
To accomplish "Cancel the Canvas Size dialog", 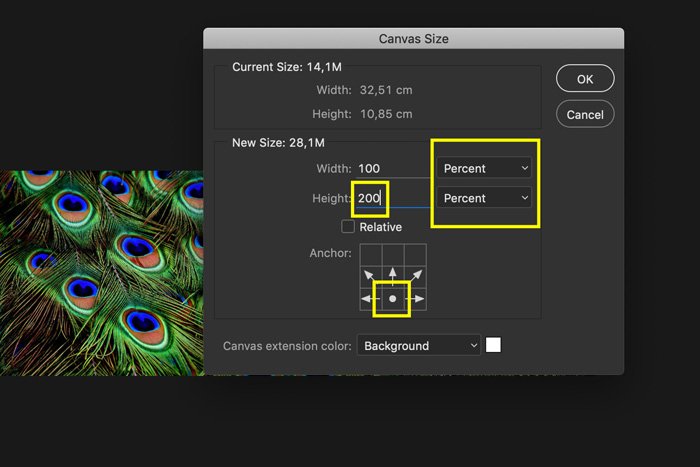I will pos(585,114).
